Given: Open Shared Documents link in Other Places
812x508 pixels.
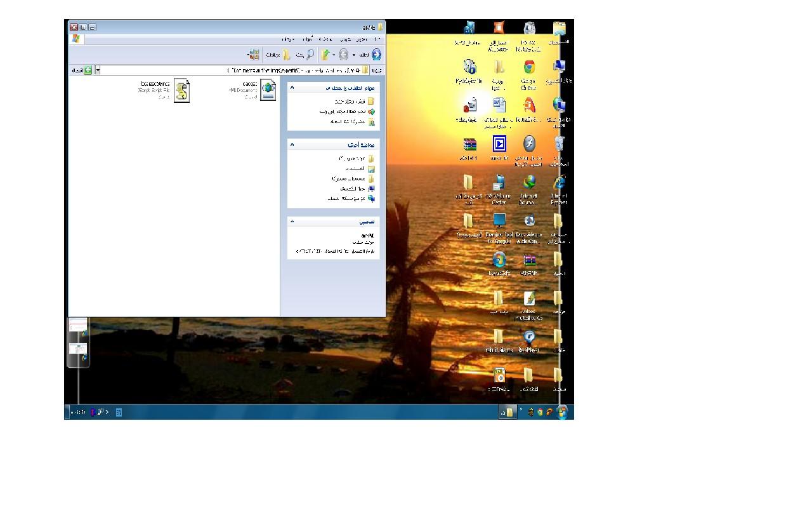Looking at the screenshot, I should (353, 178).
